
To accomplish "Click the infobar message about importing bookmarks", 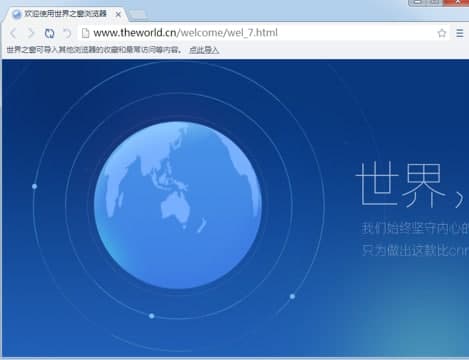I will click(94, 50).
